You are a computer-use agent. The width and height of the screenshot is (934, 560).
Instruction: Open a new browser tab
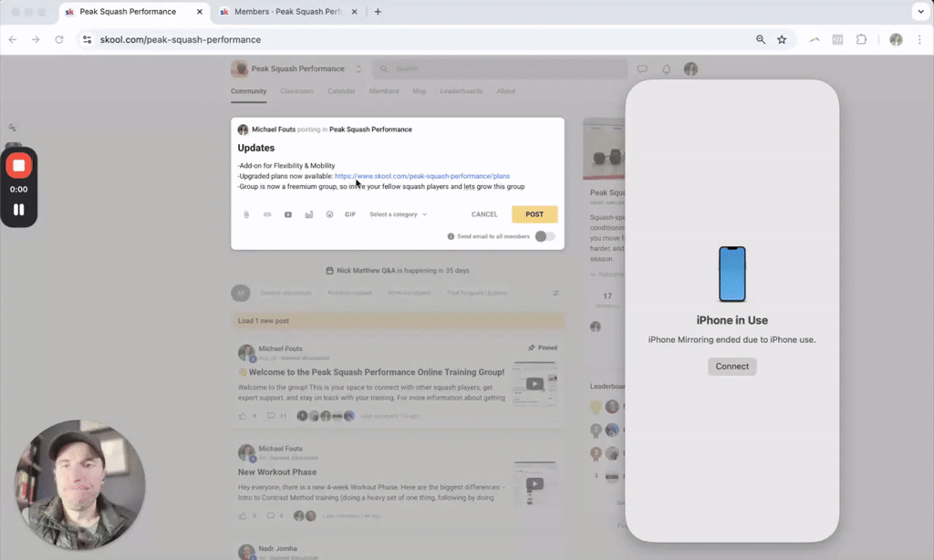[x=378, y=12]
